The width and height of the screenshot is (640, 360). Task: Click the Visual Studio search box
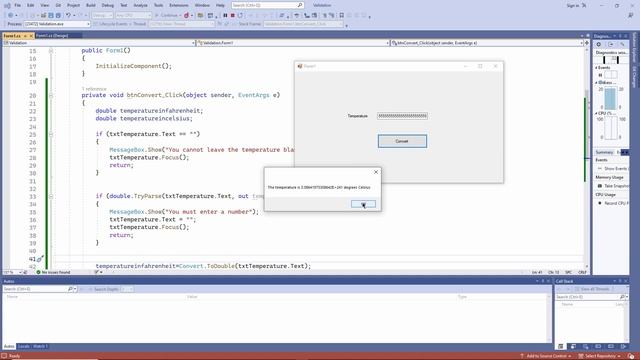tap(267, 5)
